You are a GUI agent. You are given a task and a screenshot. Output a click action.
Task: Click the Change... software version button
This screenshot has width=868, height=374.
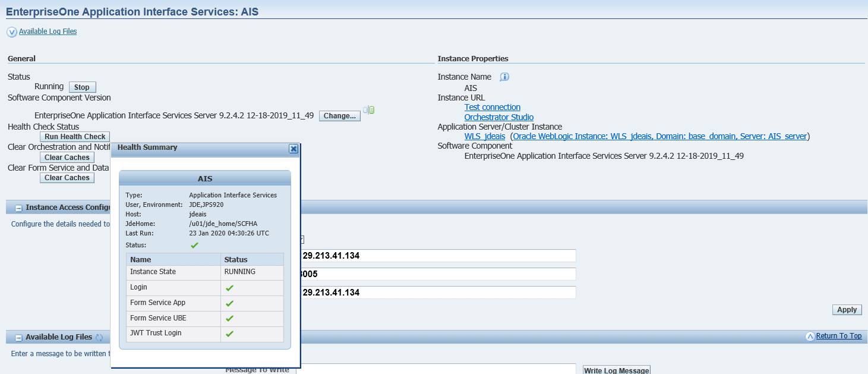pyautogui.click(x=340, y=116)
